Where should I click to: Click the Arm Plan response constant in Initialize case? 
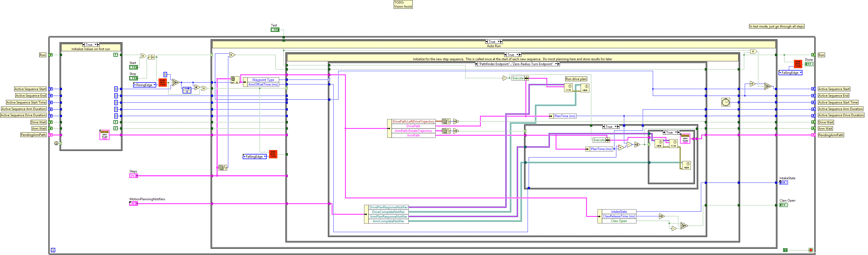tap(104, 135)
